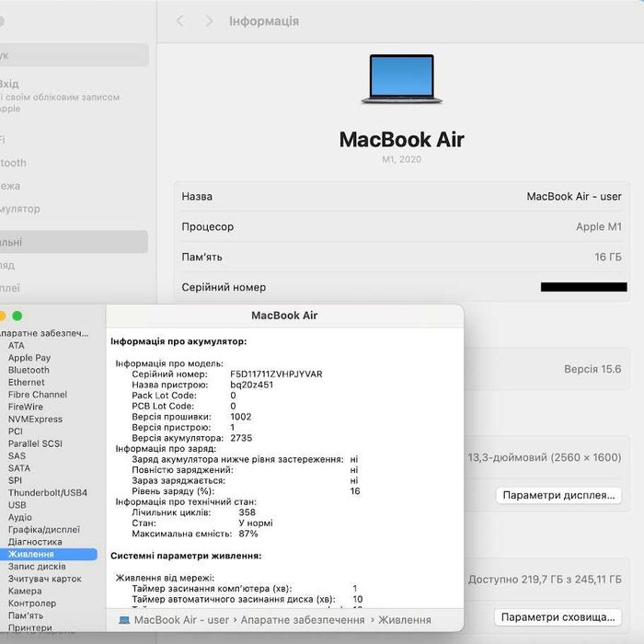
Task: Go forward using the right chevron arrow
Action: tap(209, 21)
